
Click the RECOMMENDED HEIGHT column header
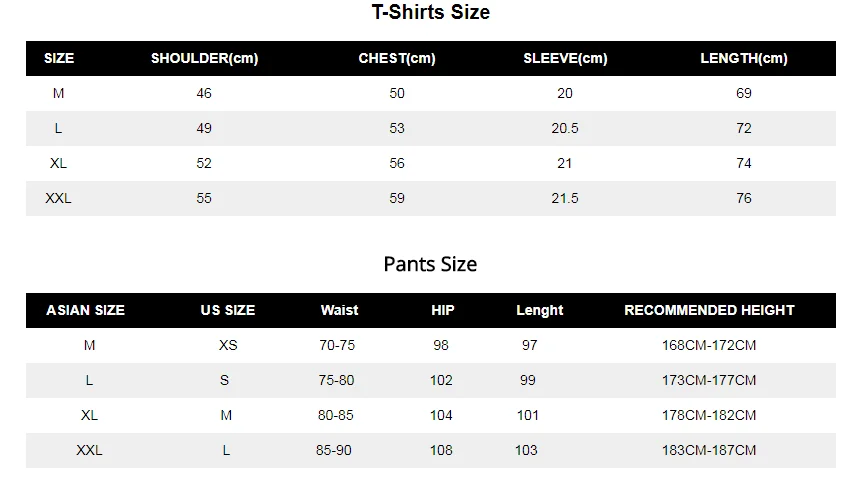tap(709, 310)
